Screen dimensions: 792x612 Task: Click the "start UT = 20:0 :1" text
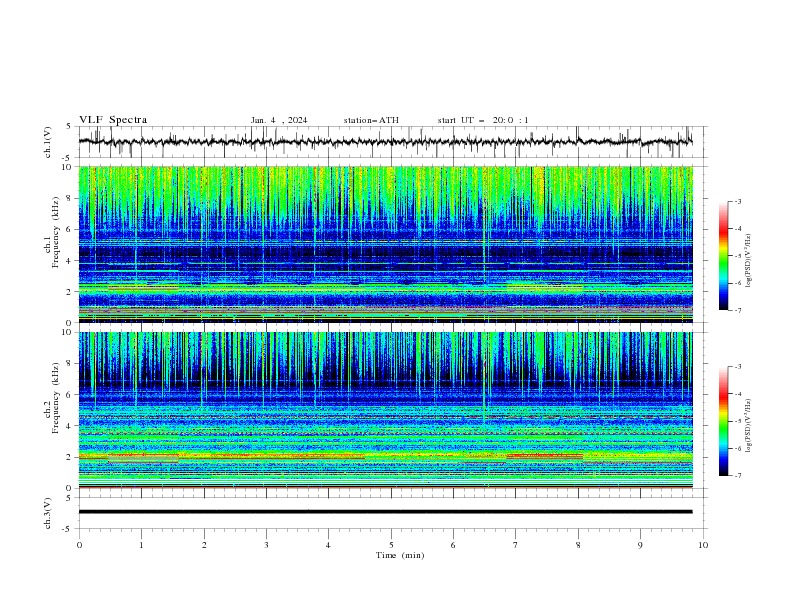(x=483, y=120)
